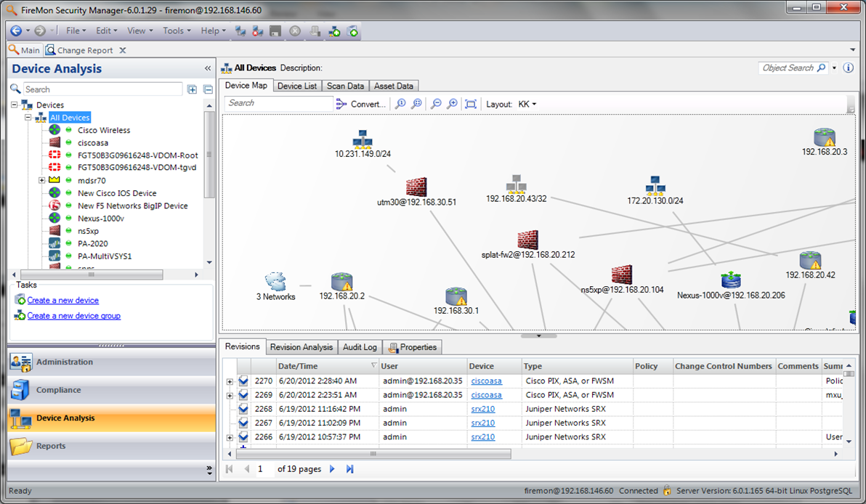Screen dimensions: 866x504
Task: Open the Object Search options dropdown arrow
Action: click(x=835, y=68)
